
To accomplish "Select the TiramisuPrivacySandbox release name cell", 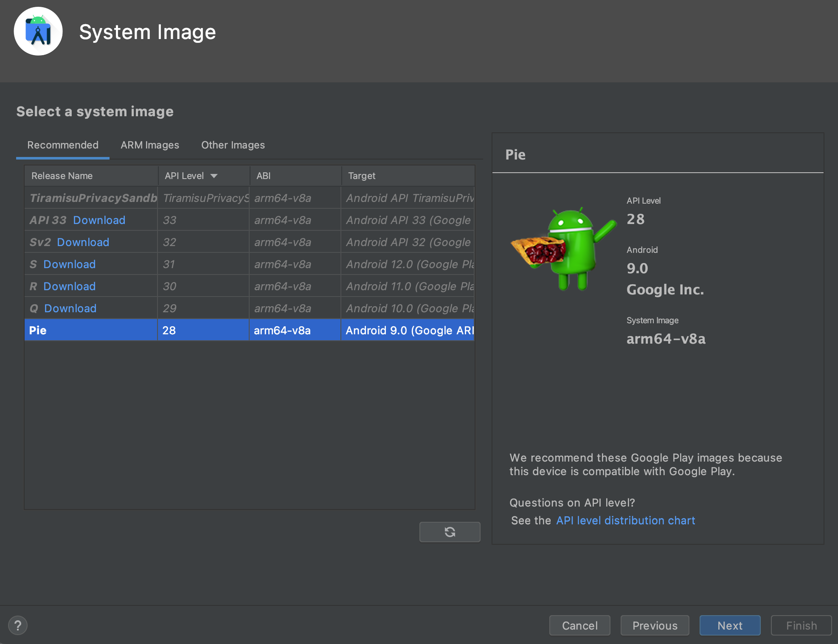I will coord(91,198).
